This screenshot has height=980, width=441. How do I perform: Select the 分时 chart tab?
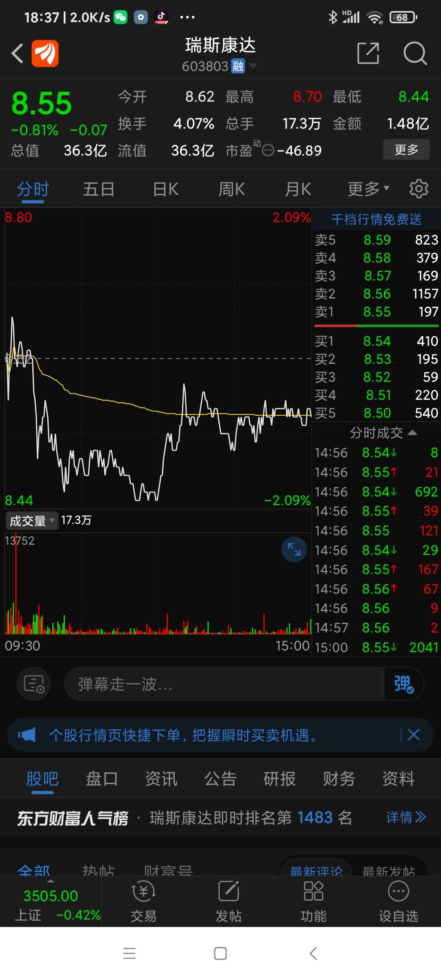click(33, 189)
